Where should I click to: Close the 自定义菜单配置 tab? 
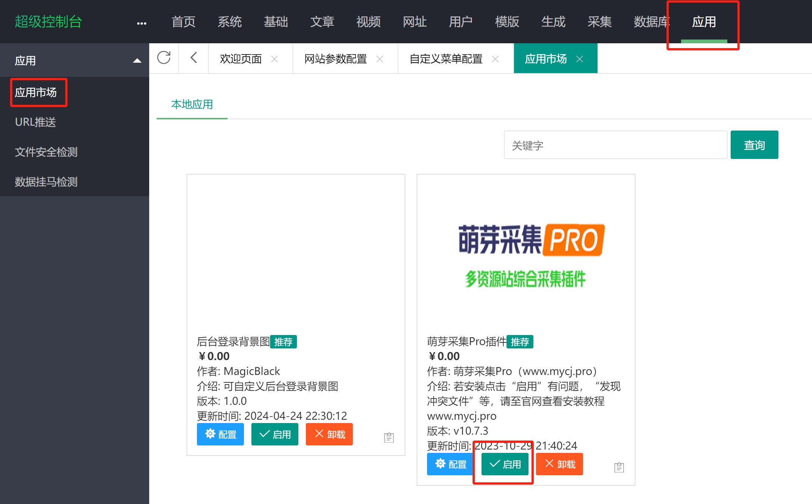pos(495,59)
